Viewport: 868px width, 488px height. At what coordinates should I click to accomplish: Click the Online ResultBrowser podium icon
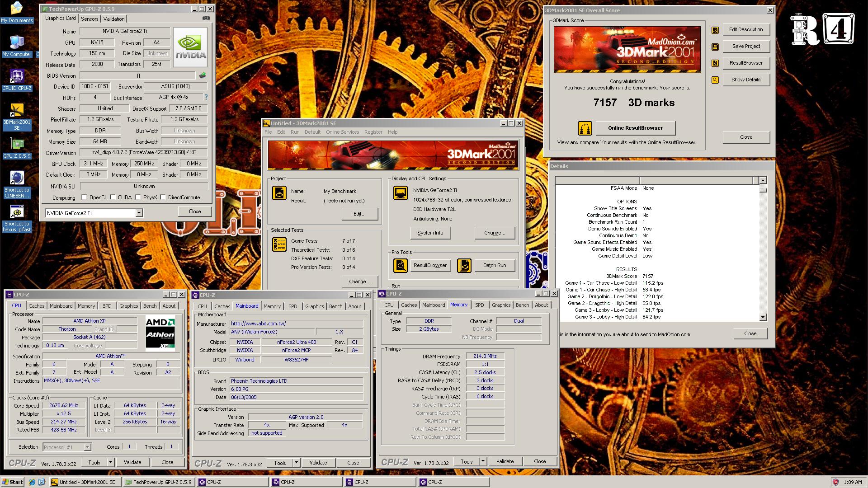pyautogui.click(x=585, y=128)
